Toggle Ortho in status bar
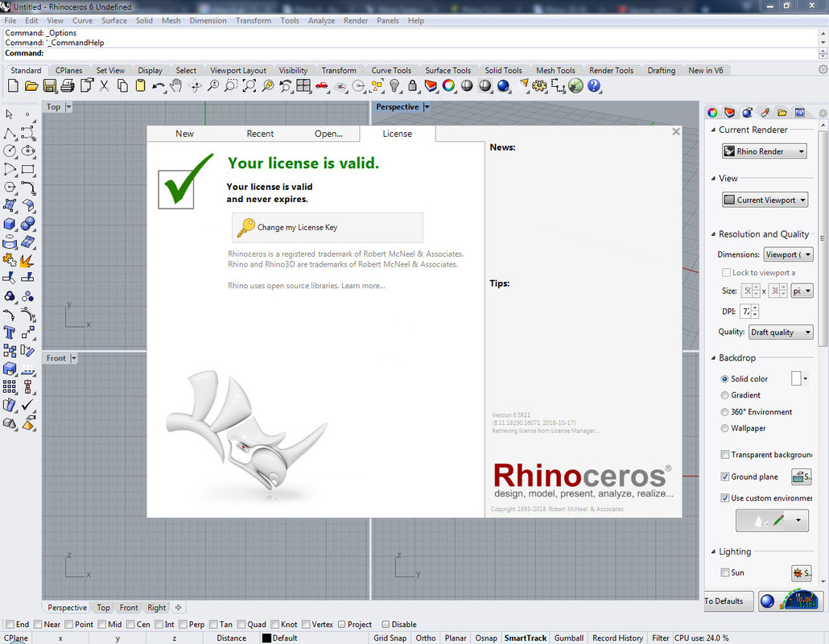This screenshot has height=644, width=829. click(426, 638)
